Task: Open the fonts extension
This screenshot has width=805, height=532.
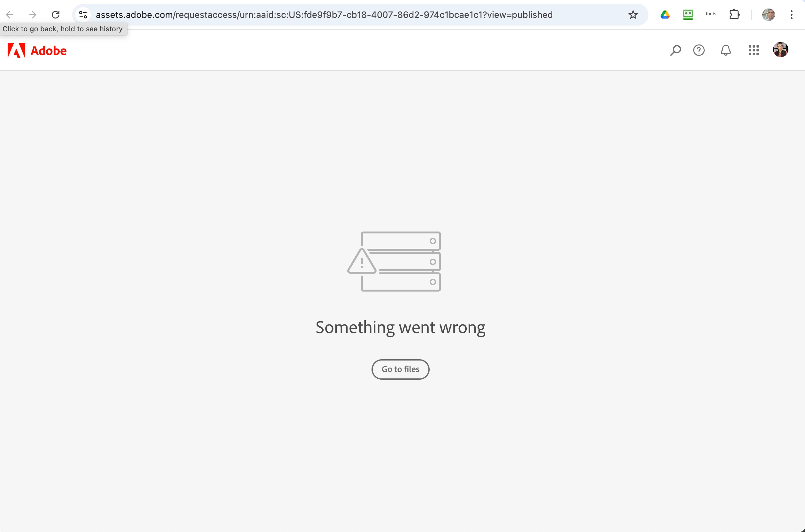Action: (x=711, y=14)
